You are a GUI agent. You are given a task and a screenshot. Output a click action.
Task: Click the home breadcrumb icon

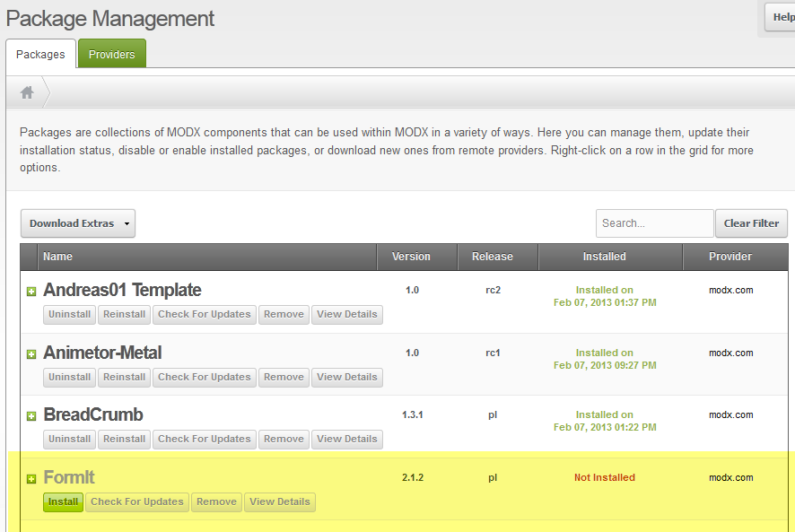[27, 92]
